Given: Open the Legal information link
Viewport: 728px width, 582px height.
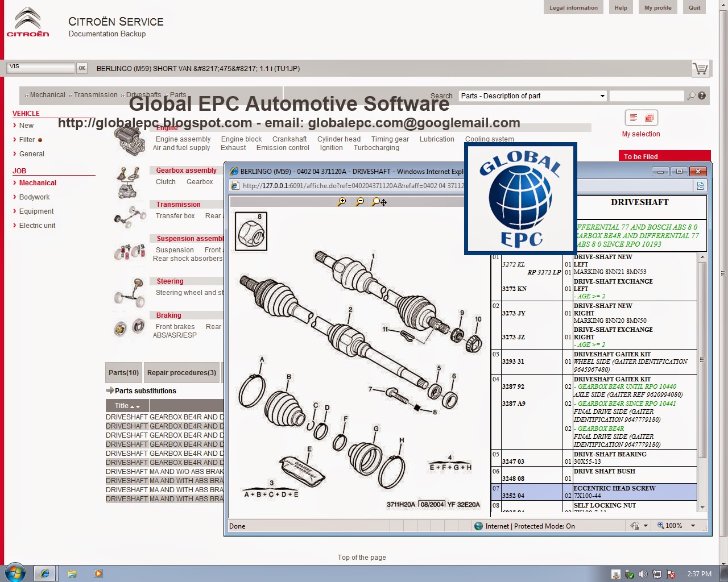Looking at the screenshot, I should click(x=573, y=8).
